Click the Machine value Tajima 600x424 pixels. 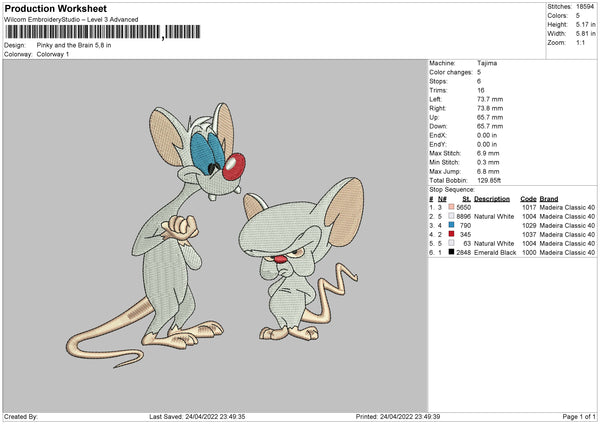pos(487,63)
